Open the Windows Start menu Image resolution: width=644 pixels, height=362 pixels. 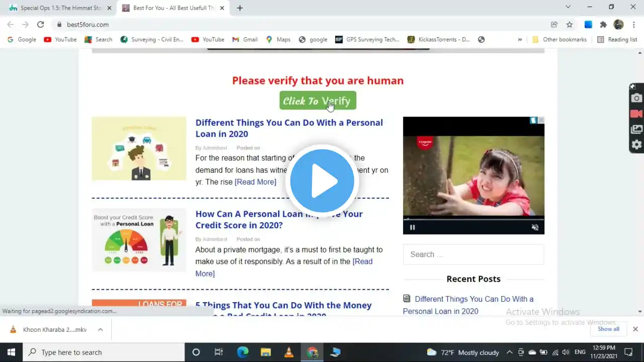coord(11,352)
